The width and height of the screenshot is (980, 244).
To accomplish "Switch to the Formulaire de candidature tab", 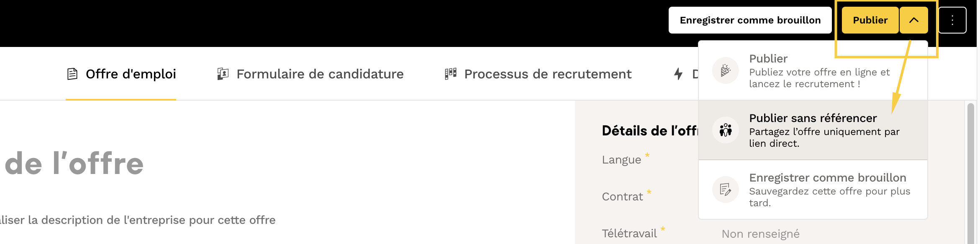I will click(x=320, y=74).
